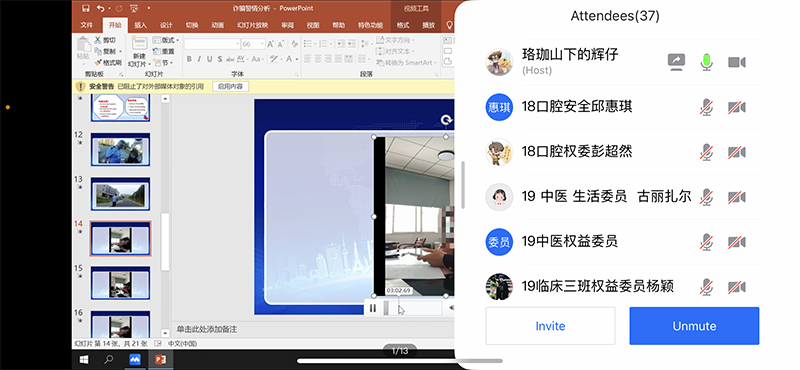Expand the 版式 layout dropdown

[x=168, y=40]
